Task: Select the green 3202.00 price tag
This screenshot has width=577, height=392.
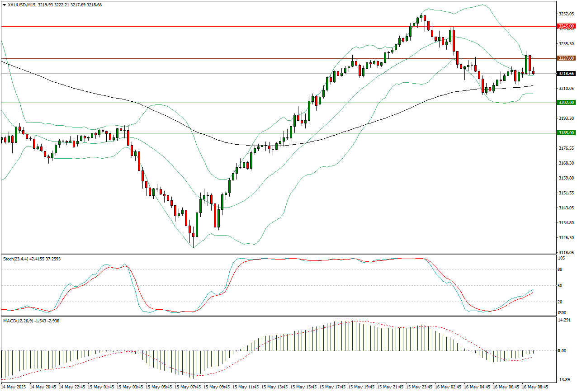Action: pyautogui.click(x=566, y=103)
